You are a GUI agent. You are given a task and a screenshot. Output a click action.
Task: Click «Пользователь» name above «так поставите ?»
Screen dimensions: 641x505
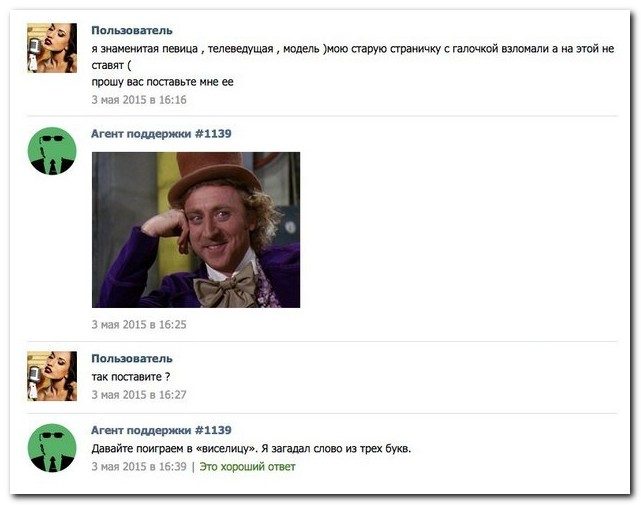pyautogui.click(x=131, y=358)
